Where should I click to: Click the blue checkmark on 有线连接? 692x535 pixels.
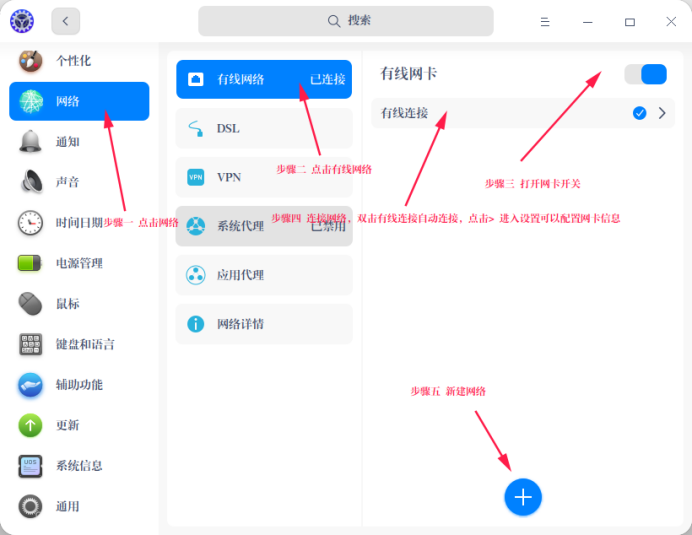[x=639, y=113]
